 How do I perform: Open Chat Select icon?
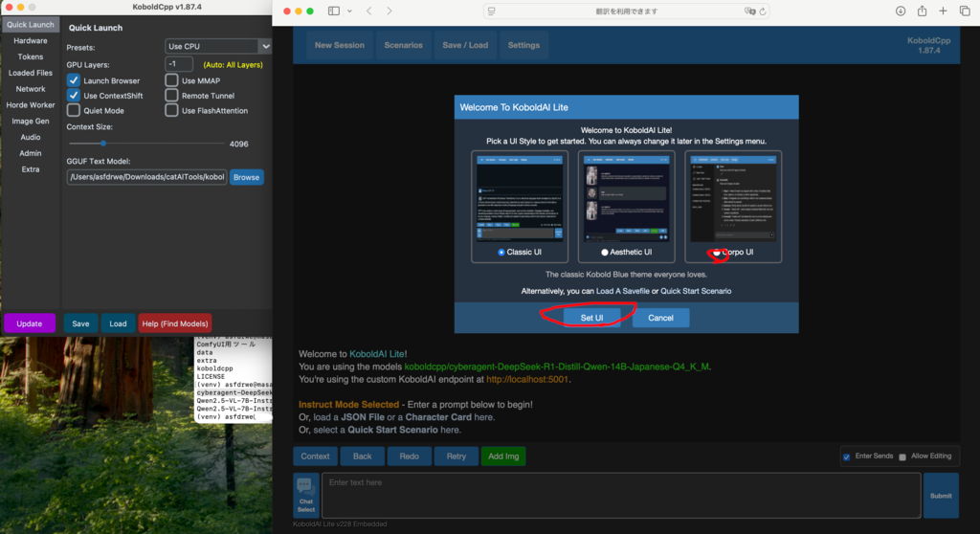tap(305, 495)
